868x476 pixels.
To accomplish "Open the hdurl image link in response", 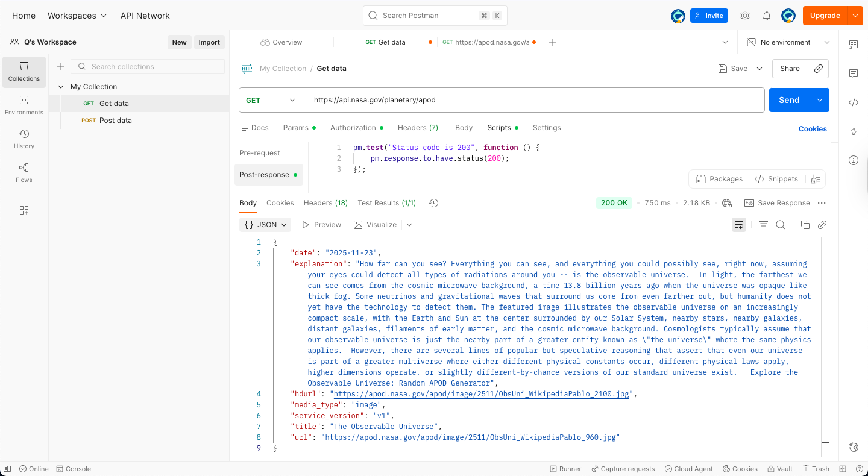I will point(481,394).
